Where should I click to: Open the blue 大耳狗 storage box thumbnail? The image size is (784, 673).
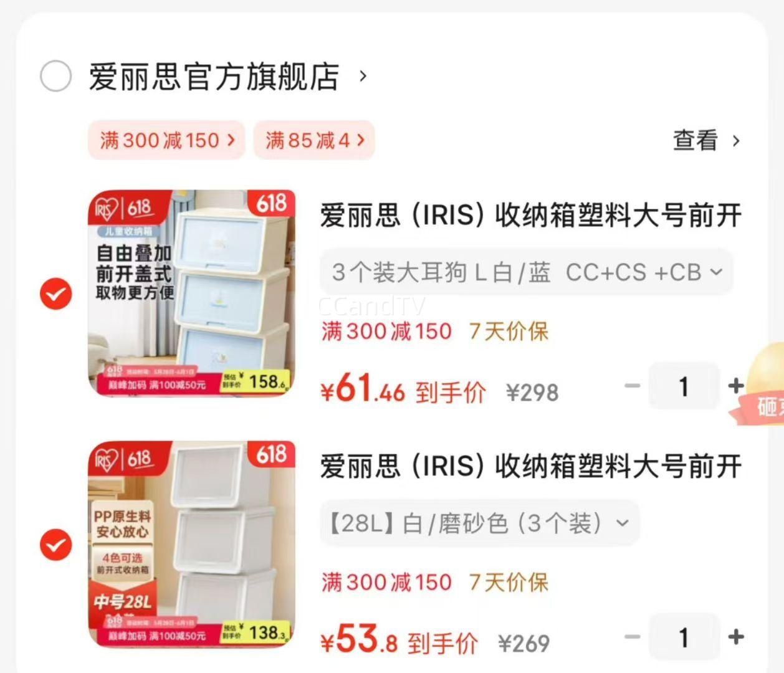coord(191,294)
